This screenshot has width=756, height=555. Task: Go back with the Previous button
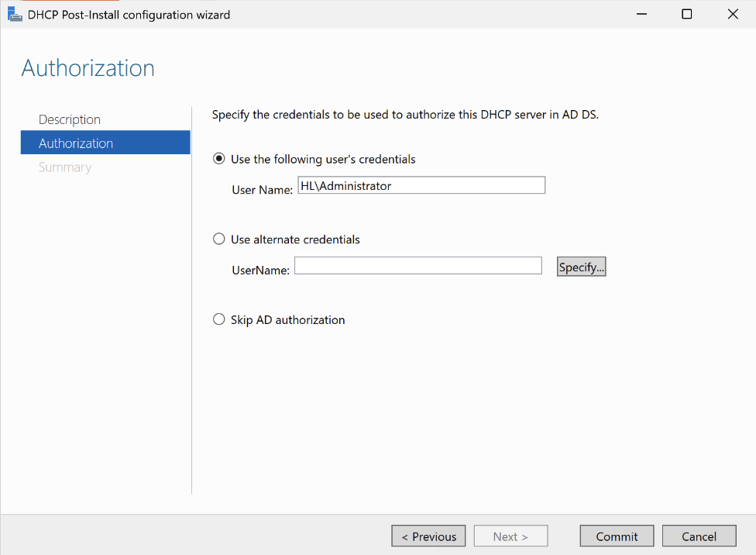(428, 536)
